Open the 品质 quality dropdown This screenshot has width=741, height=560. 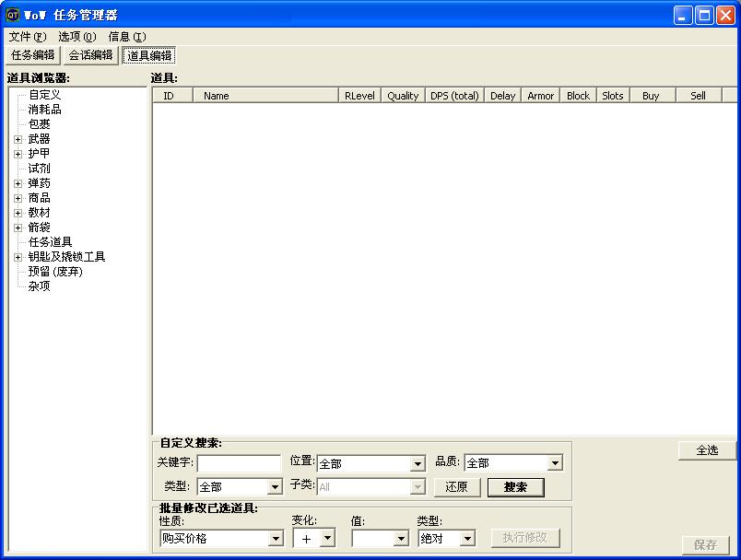point(554,463)
